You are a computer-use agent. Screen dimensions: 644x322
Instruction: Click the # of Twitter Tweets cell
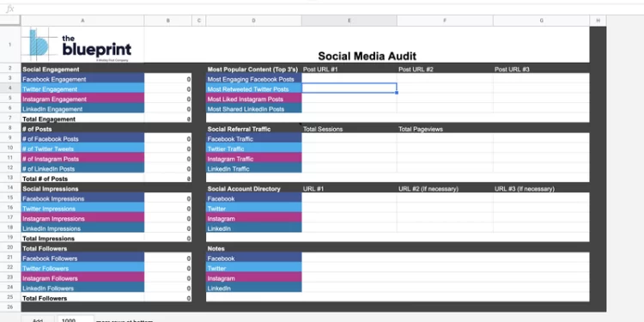click(x=82, y=149)
